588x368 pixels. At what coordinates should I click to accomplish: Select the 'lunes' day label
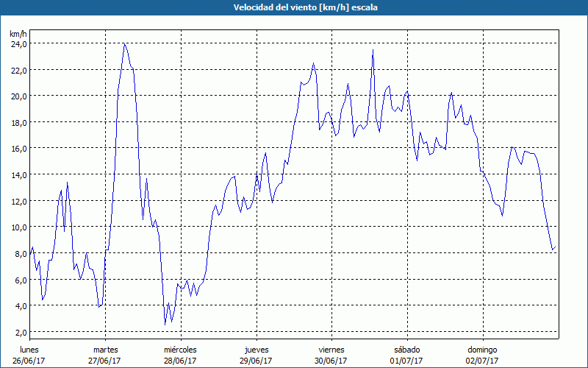[30, 349]
